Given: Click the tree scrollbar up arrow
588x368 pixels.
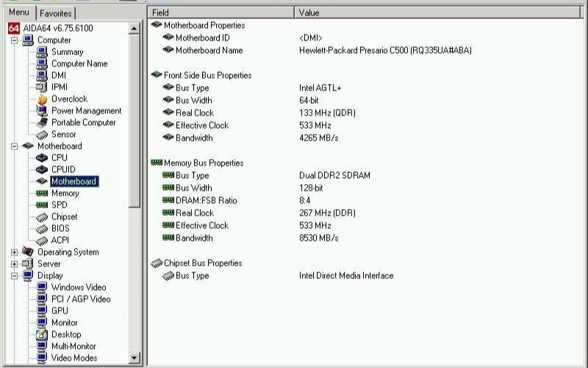Looking at the screenshot, I should click(x=134, y=28).
